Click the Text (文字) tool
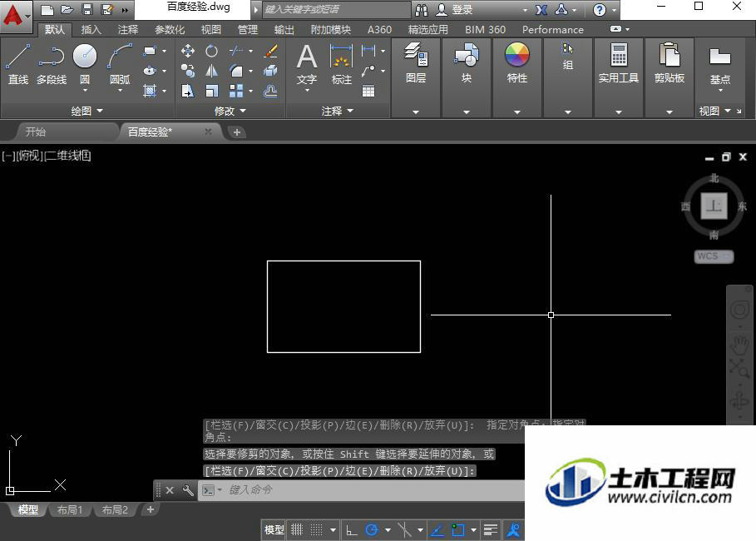 (307, 63)
